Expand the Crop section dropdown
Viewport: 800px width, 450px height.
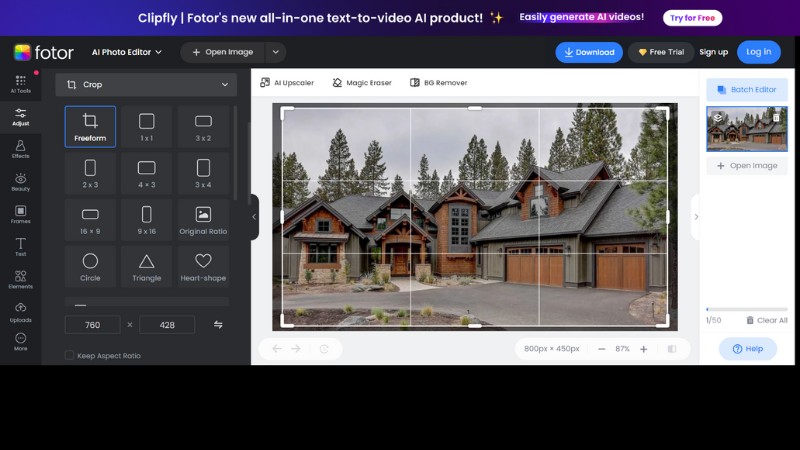coord(224,85)
